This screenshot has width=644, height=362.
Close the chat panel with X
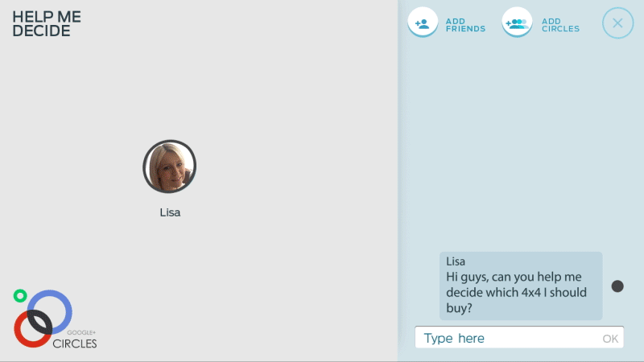[617, 23]
